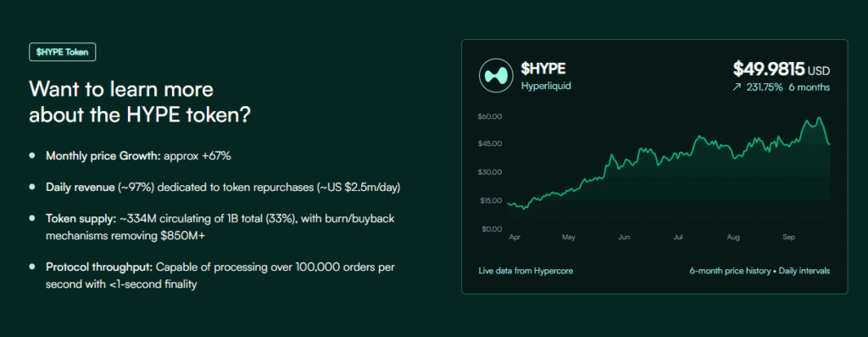Click "Live data from Hypercore" text

526,271
